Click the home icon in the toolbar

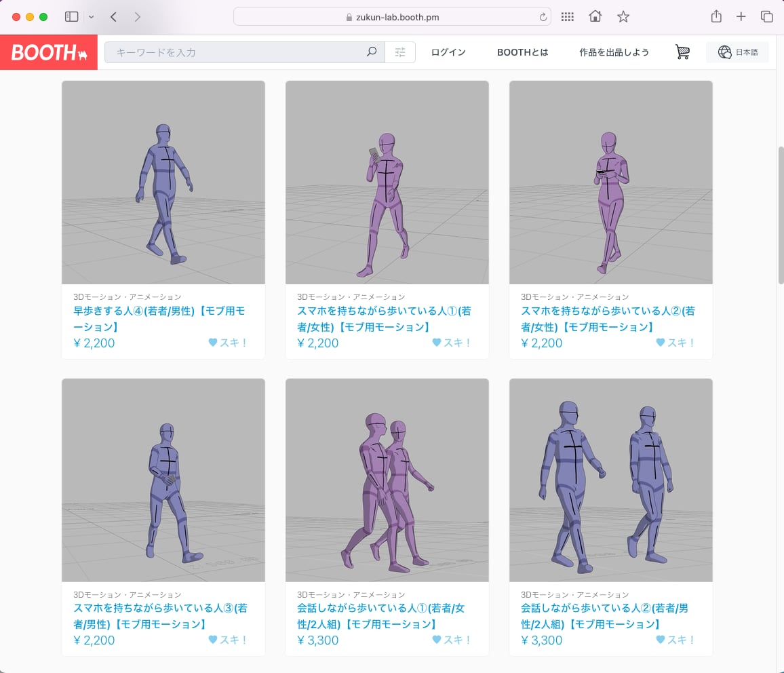coord(595,17)
